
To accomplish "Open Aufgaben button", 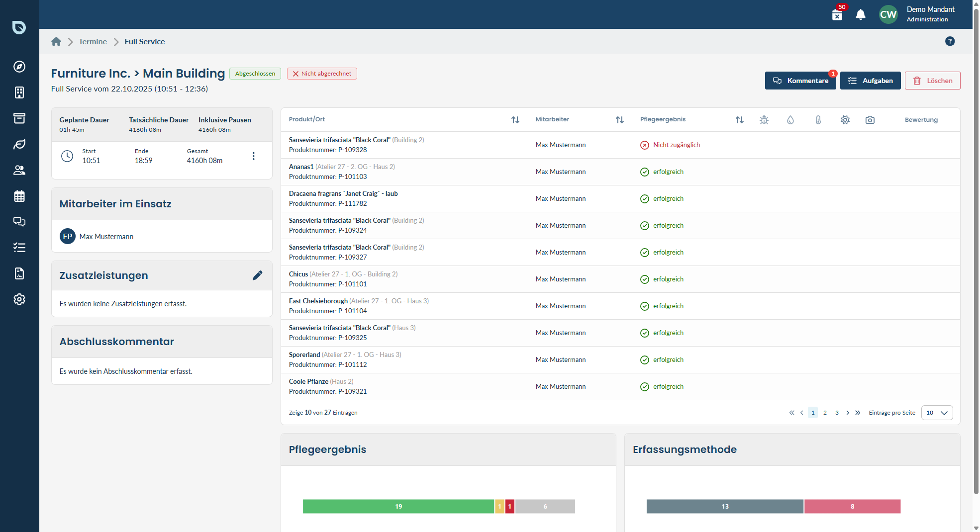I will (871, 81).
